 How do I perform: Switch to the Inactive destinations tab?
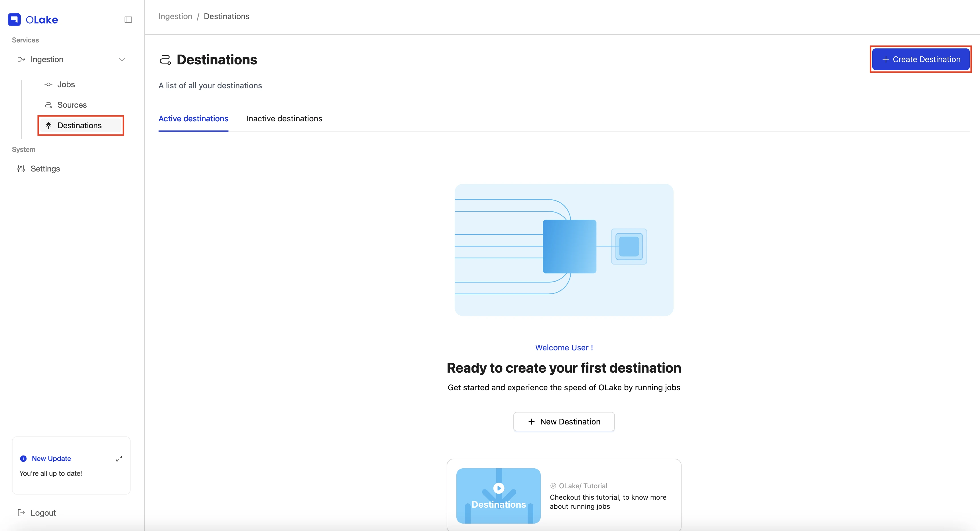(x=284, y=119)
